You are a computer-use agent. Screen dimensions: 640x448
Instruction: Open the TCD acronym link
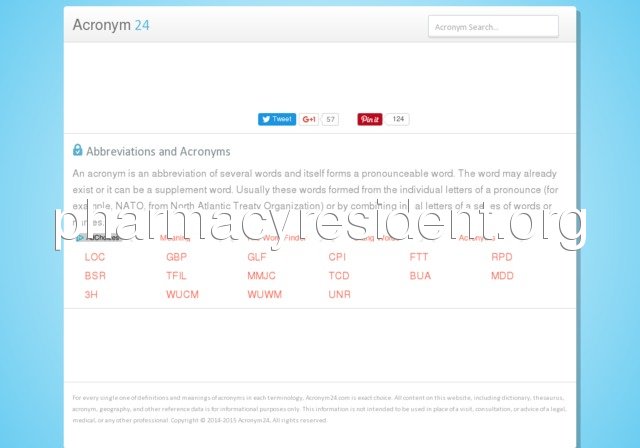339,276
